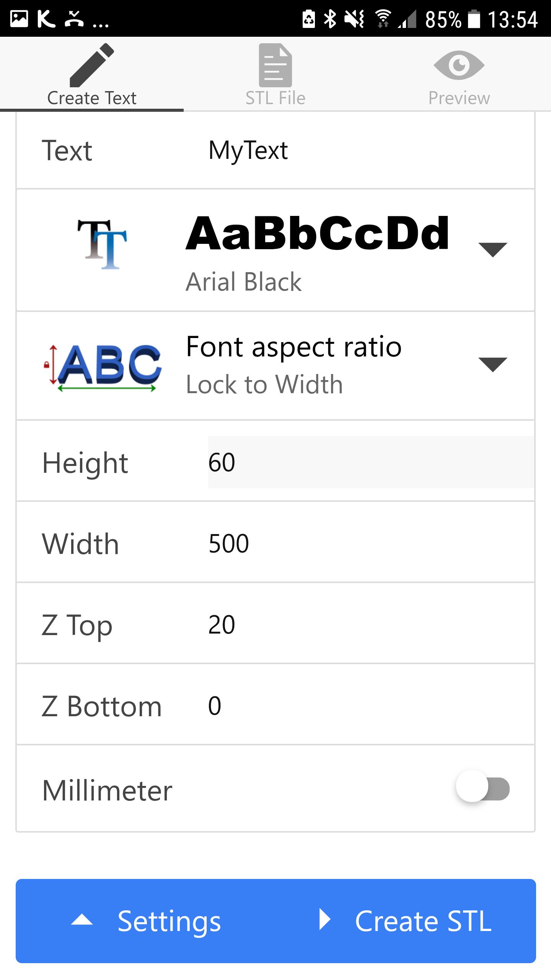Expand the Font aspect ratio dropdown arrow
This screenshot has width=551, height=980.
click(x=493, y=364)
